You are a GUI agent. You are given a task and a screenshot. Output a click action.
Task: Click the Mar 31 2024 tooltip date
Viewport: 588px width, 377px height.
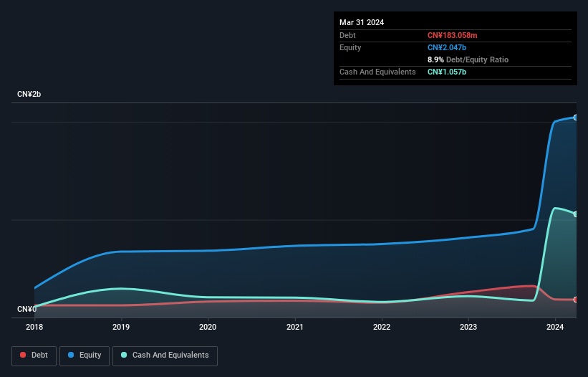(x=362, y=22)
